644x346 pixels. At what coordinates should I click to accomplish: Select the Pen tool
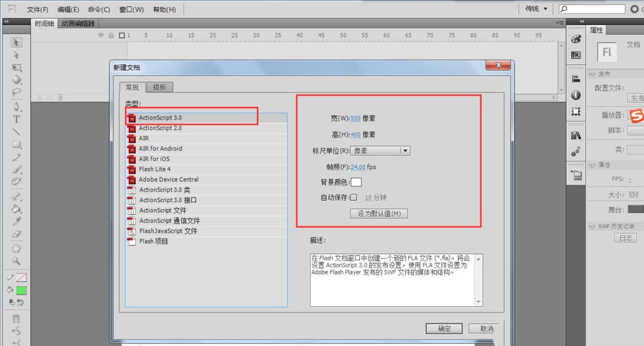17,107
